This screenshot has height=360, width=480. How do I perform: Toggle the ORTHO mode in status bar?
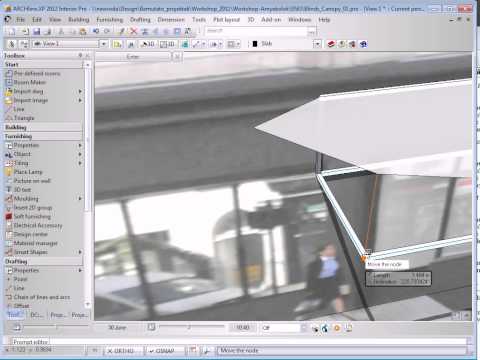coord(122,351)
